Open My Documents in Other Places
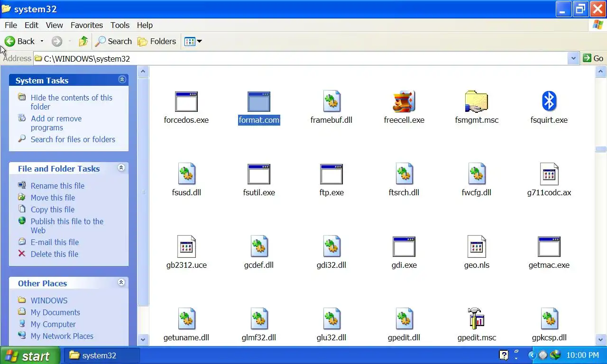 (x=55, y=312)
